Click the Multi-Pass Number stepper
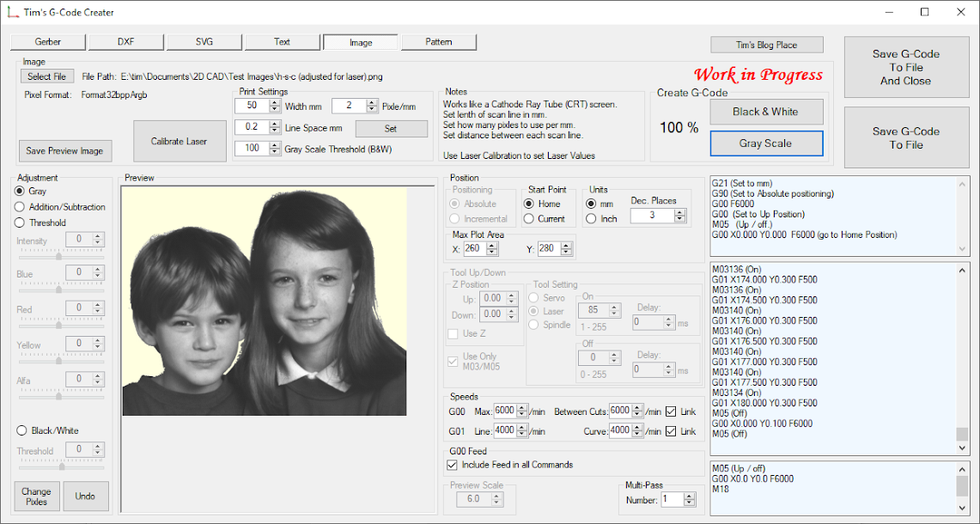 (690, 500)
